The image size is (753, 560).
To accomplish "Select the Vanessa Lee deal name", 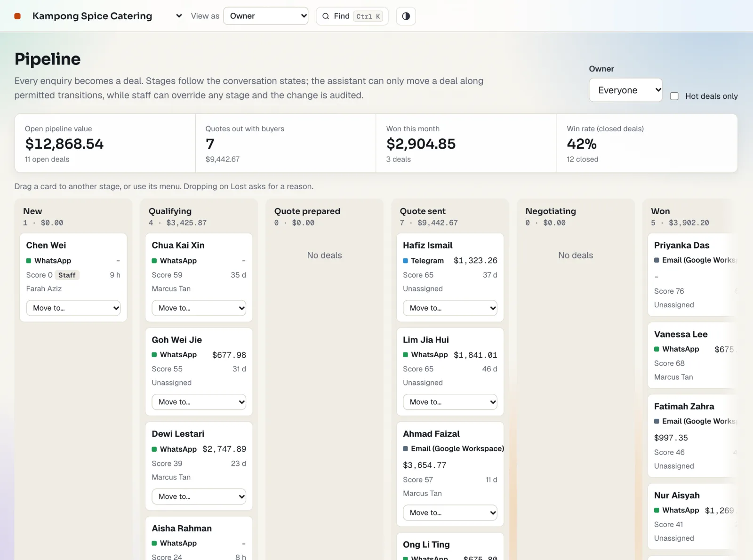I will 681,334.
